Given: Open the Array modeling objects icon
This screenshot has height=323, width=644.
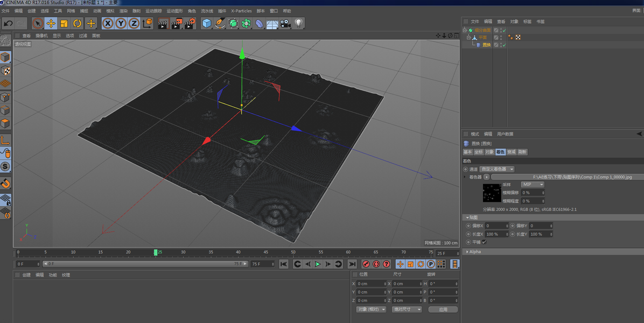Looking at the screenshot, I should [x=246, y=23].
